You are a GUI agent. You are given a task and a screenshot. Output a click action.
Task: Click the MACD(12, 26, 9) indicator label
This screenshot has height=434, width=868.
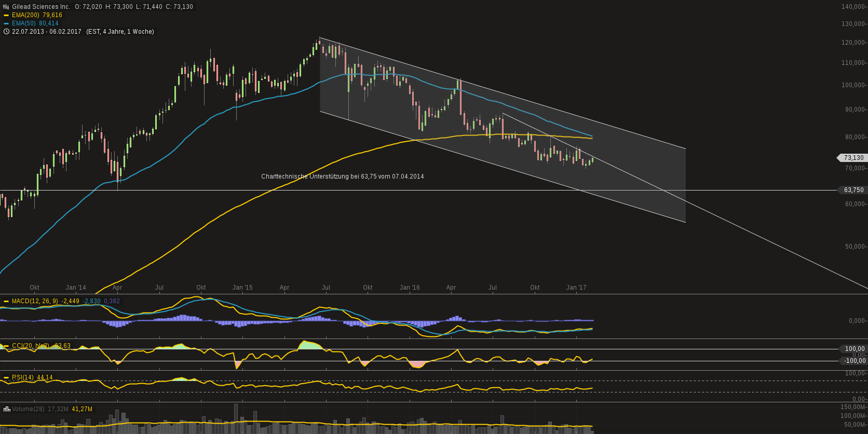click(35, 301)
